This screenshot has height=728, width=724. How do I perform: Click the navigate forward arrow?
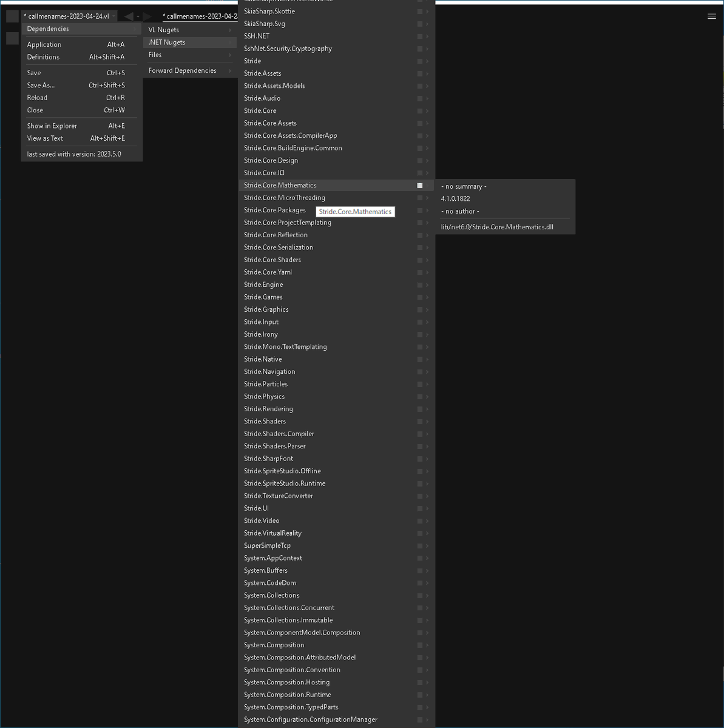pos(147,16)
